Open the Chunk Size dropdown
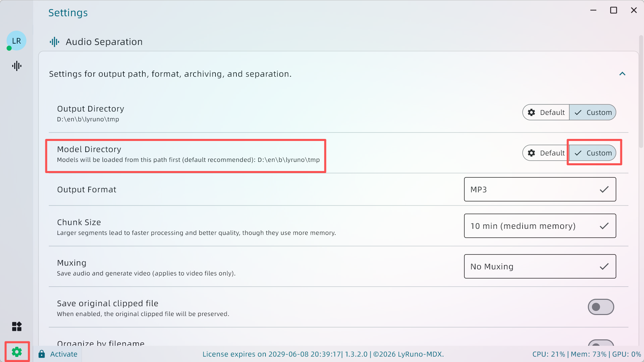 coord(540,226)
